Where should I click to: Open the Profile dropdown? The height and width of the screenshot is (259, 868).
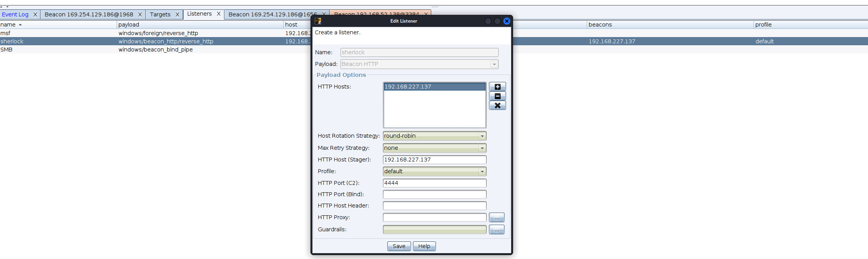[482, 171]
